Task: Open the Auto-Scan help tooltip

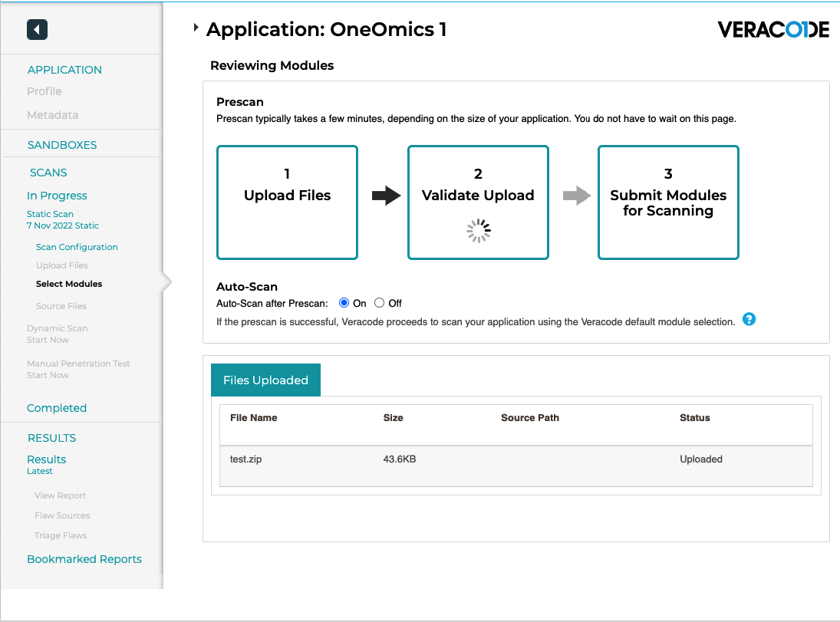Action: pos(749,319)
